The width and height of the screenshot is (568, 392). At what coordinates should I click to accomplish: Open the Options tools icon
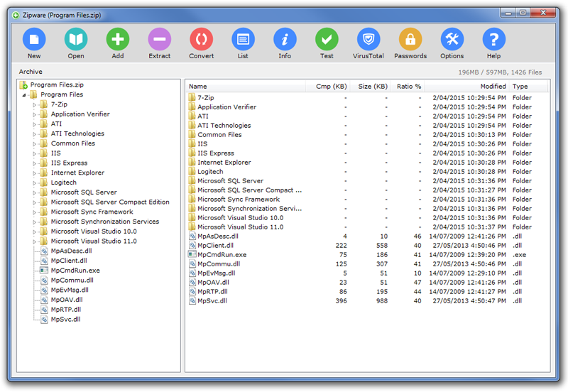pos(452,40)
